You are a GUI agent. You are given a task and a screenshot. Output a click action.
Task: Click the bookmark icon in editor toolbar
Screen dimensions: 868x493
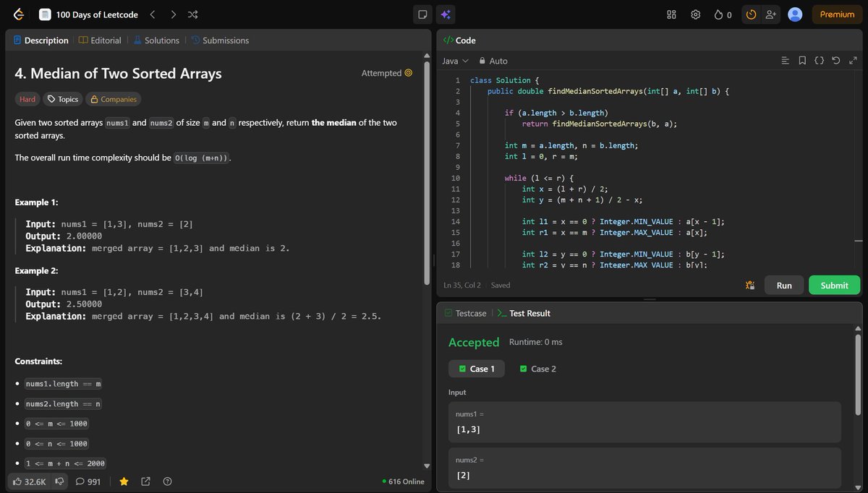coord(802,61)
